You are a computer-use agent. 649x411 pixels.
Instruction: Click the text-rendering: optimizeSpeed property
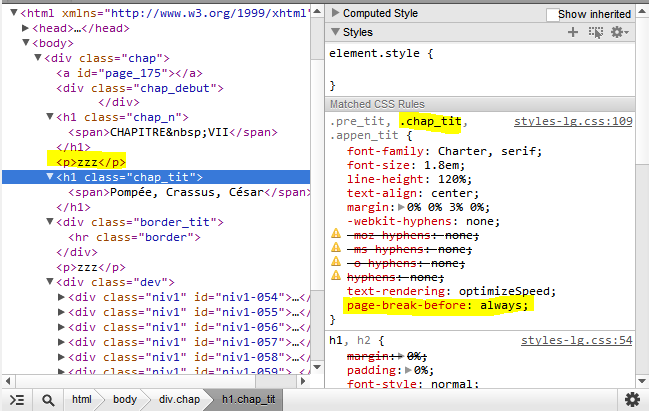451,291
